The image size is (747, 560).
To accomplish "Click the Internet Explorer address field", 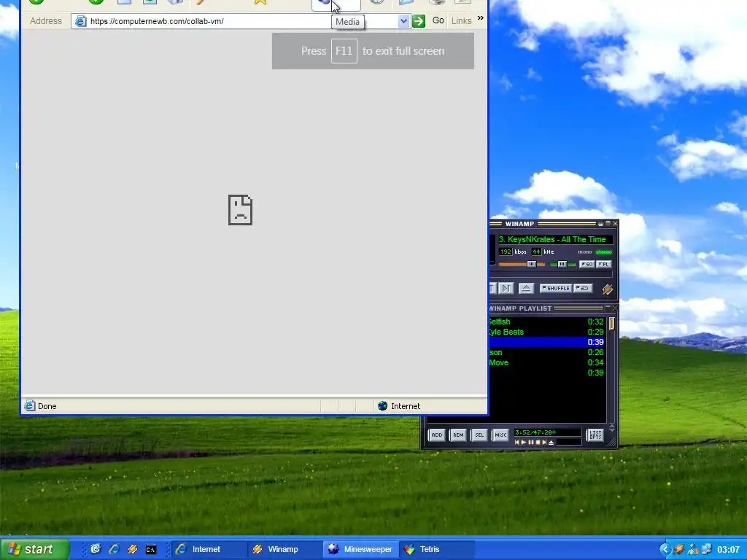I will 241,21.
